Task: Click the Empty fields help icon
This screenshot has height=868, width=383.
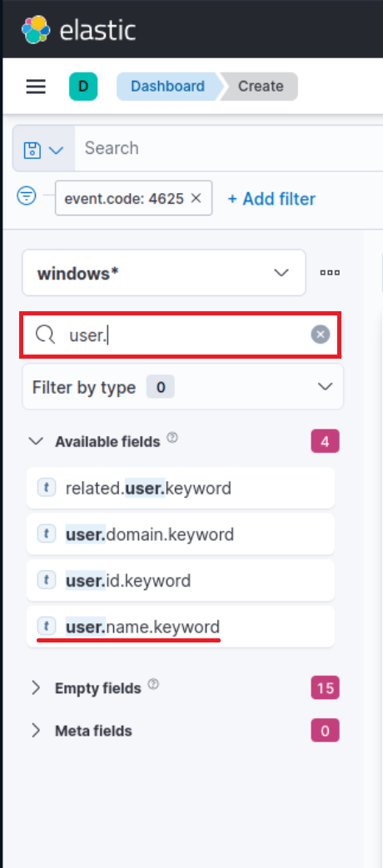Action: pos(154,685)
